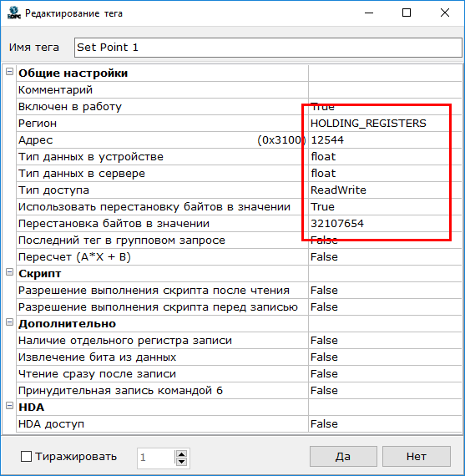Enable the Тиражировать checkbox
Screen dimensions: 465x476
pos(26,456)
